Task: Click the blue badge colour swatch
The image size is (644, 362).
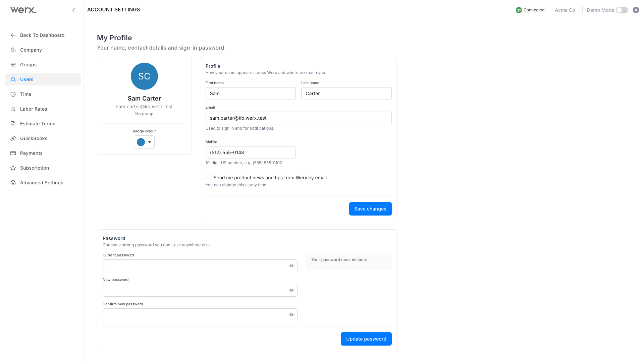Action: (141, 142)
